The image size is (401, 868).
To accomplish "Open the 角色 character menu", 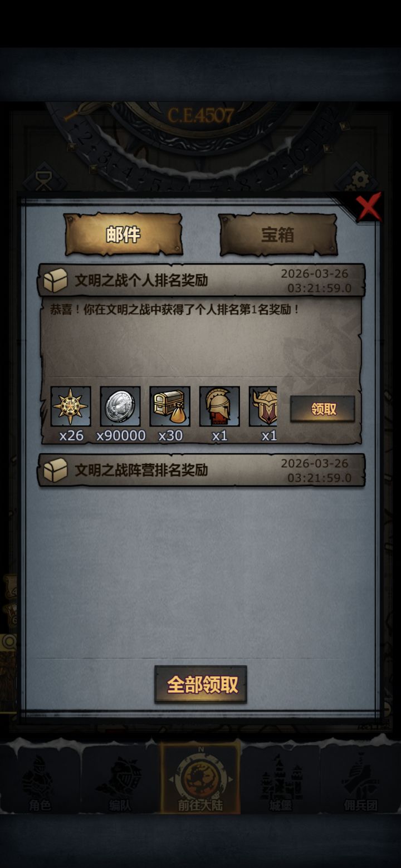I will [x=40, y=780].
